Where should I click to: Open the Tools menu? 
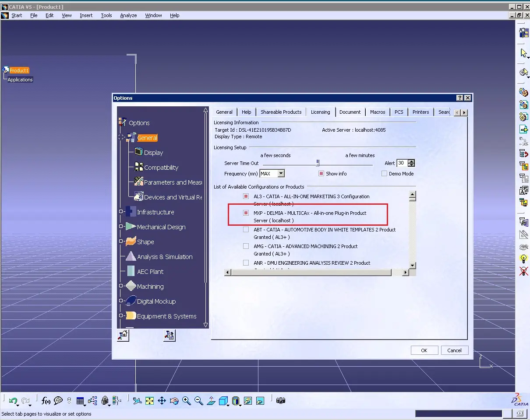(106, 15)
